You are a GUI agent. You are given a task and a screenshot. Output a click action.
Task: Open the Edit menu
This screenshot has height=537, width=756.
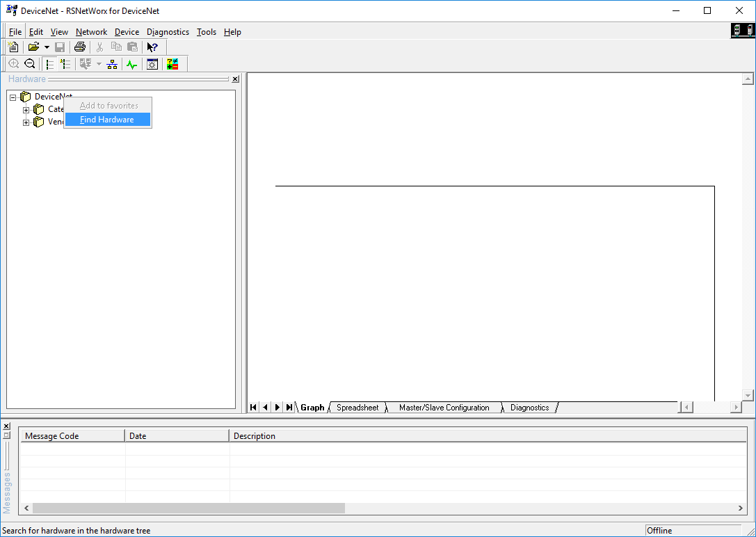tap(36, 32)
